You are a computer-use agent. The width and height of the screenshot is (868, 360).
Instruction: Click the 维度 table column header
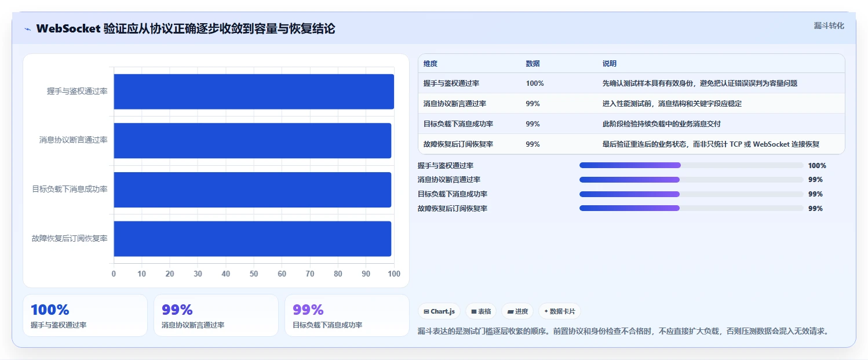coord(431,64)
